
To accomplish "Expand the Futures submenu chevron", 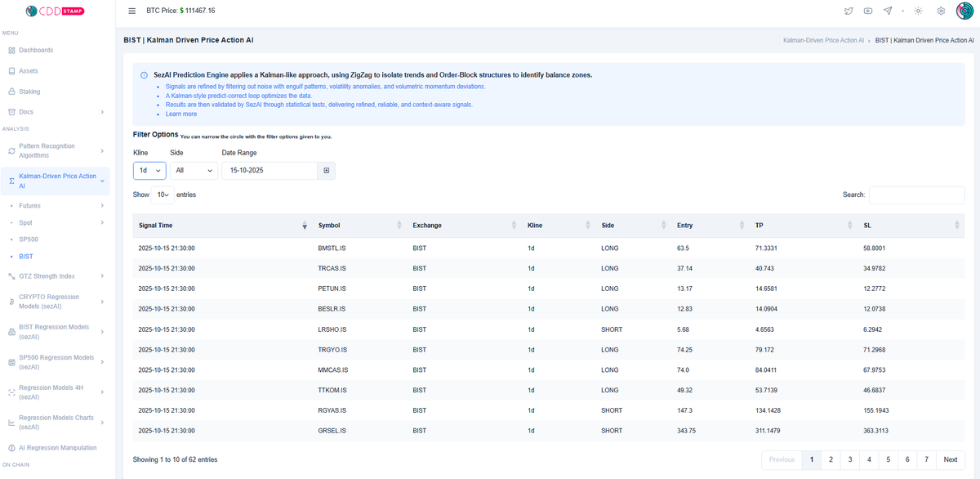I will pyautogui.click(x=102, y=206).
